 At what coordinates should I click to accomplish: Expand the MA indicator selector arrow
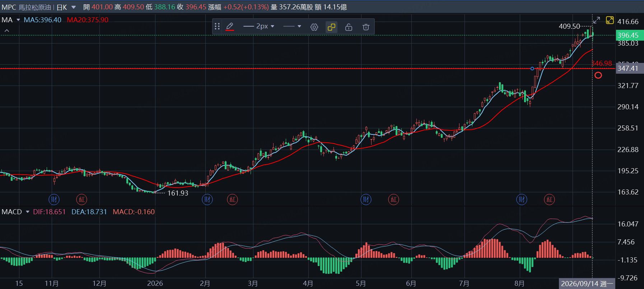click(x=18, y=20)
